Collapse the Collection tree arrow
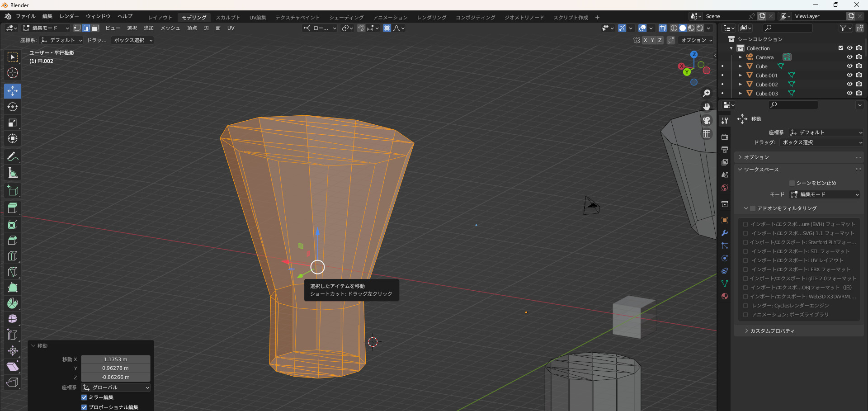This screenshot has width=868, height=411. point(731,48)
